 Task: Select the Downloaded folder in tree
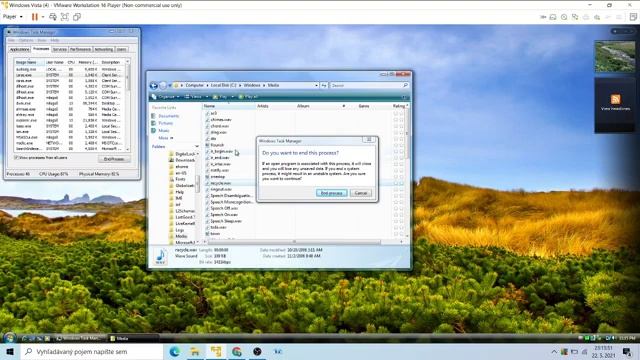click(182, 160)
